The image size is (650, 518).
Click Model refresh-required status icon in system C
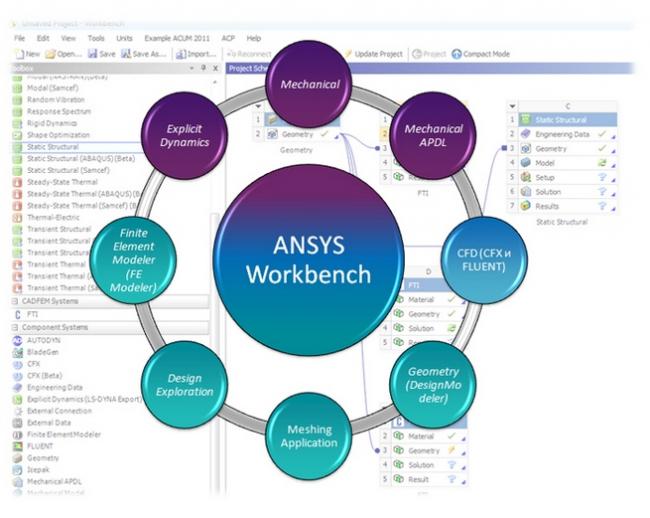pos(602,163)
